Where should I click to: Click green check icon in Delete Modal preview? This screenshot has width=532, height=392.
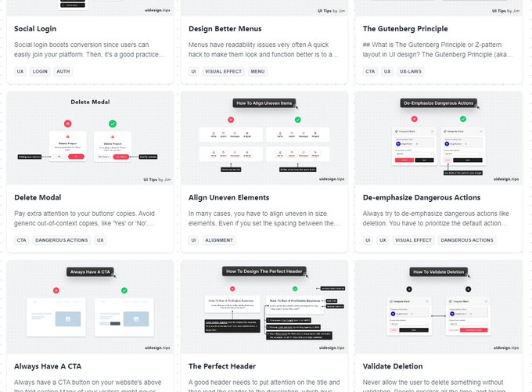113,124
